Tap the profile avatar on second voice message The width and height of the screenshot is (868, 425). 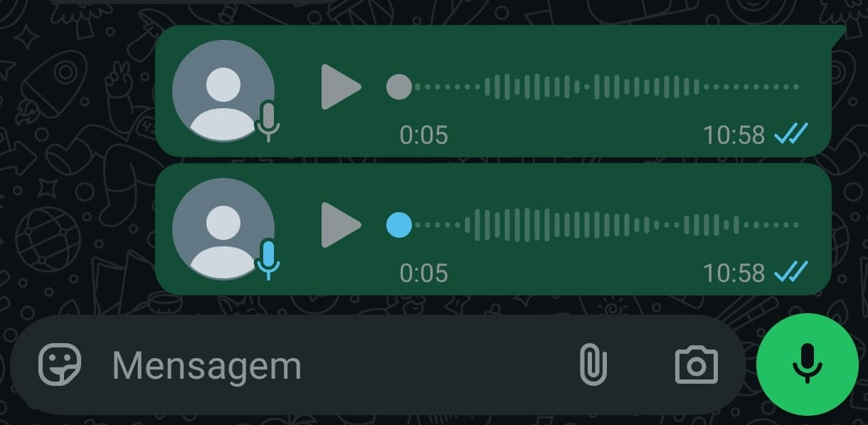pos(223,229)
